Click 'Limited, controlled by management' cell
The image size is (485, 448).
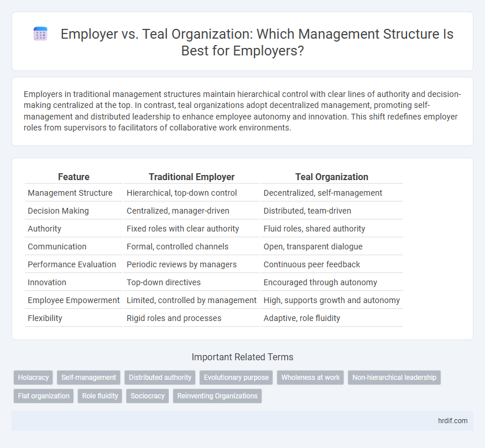[x=192, y=301]
